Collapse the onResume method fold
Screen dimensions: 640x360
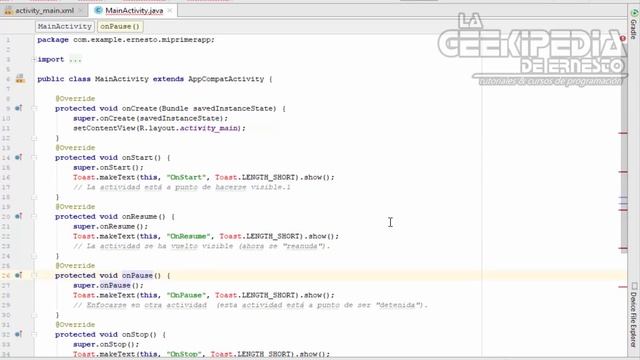pyautogui.click(x=34, y=217)
